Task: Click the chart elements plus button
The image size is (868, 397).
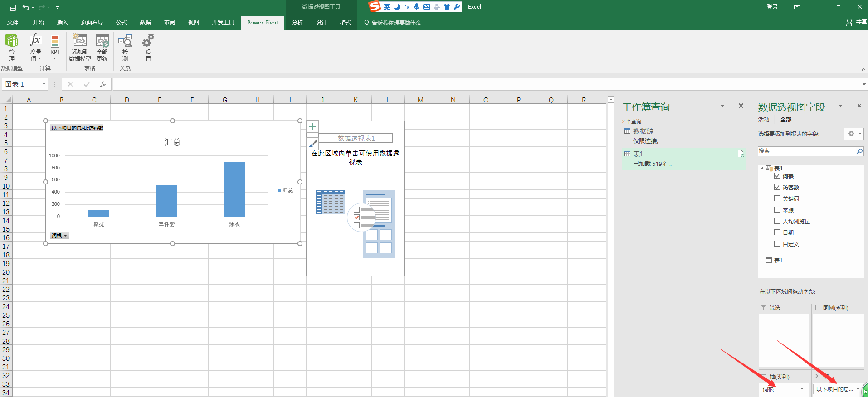Action: [x=312, y=126]
